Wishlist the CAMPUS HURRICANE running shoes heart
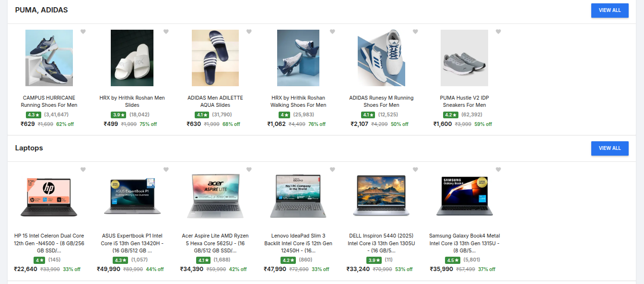 (83, 32)
